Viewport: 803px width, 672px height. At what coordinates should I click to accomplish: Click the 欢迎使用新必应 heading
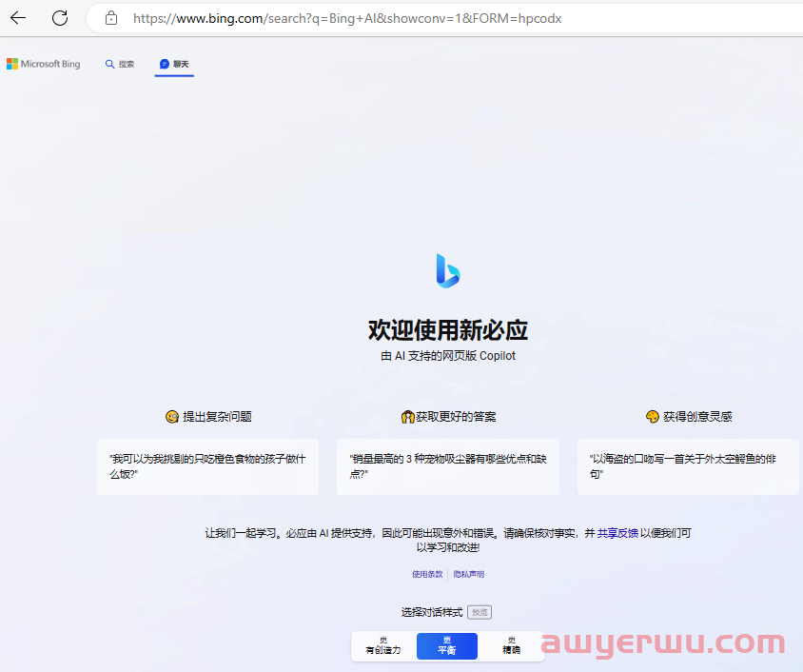[448, 330]
